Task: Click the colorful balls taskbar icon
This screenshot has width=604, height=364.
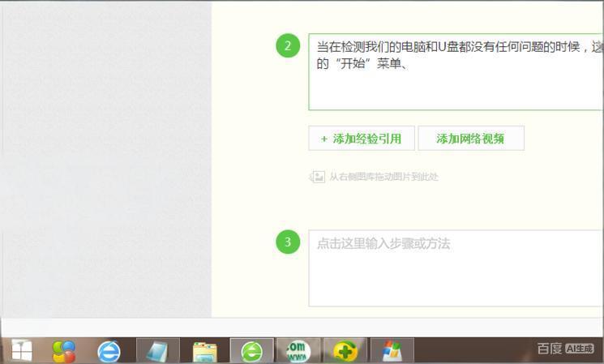Action: pos(64,351)
